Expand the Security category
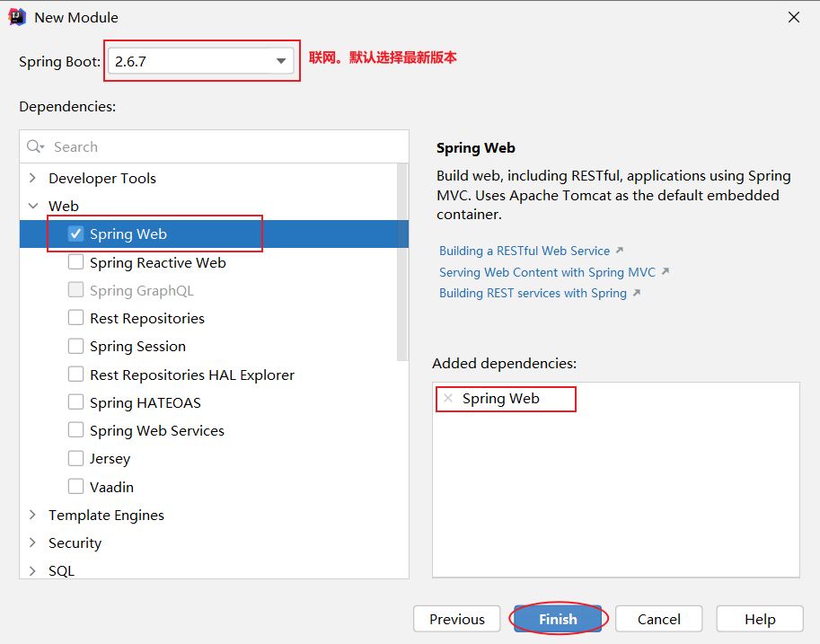Viewport: 820px width, 644px height. (33, 543)
